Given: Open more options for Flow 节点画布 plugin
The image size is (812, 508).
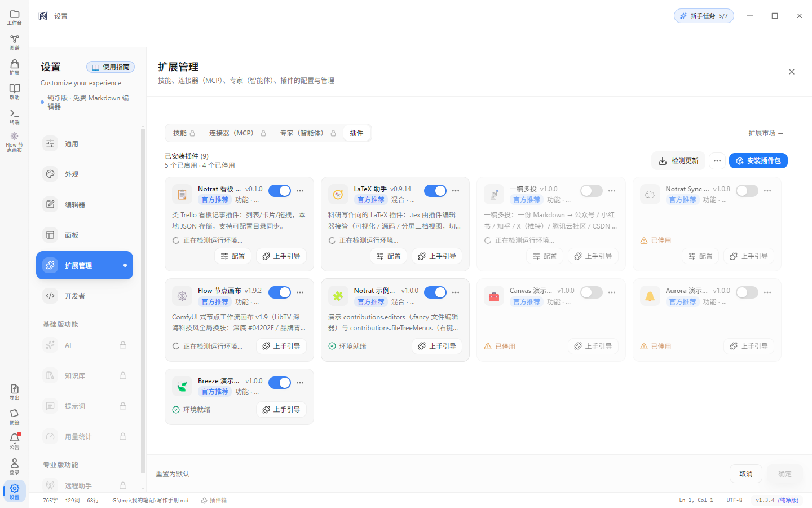Looking at the screenshot, I should pyautogui.click(x=300, y=292).
